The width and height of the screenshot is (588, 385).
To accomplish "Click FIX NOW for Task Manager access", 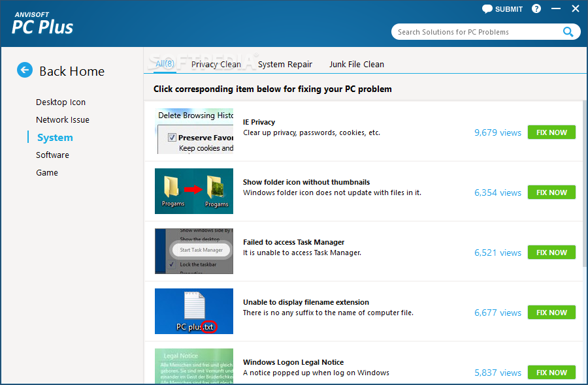I will [x=551, y=253].
